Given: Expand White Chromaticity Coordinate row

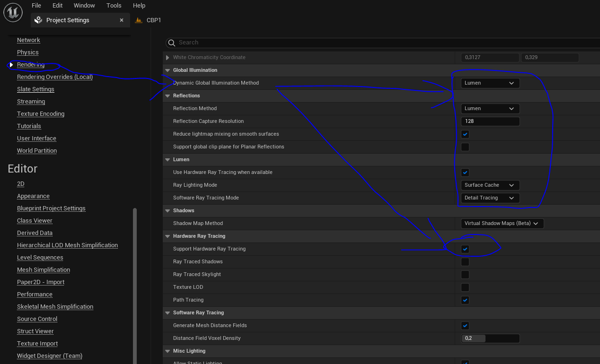Looking at the screenshot, I should point(168,58).
